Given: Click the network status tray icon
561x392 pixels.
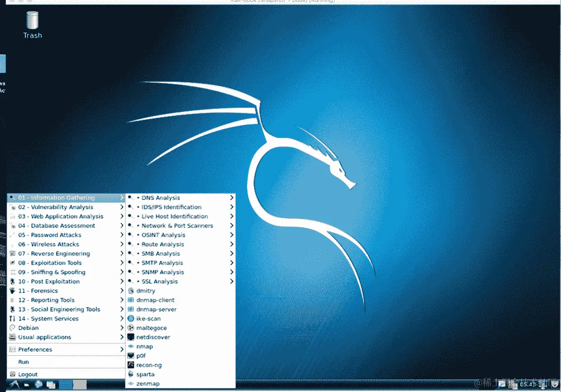Looking at the screenshot, I should tap(514, 385).
